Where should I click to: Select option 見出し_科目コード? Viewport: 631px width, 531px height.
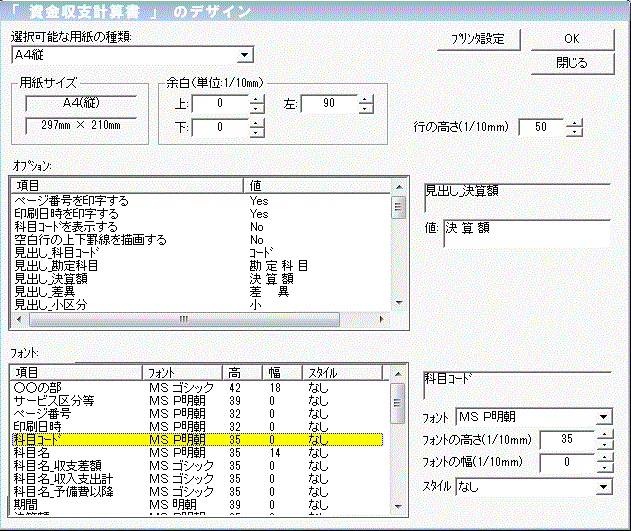coord(201,253)
